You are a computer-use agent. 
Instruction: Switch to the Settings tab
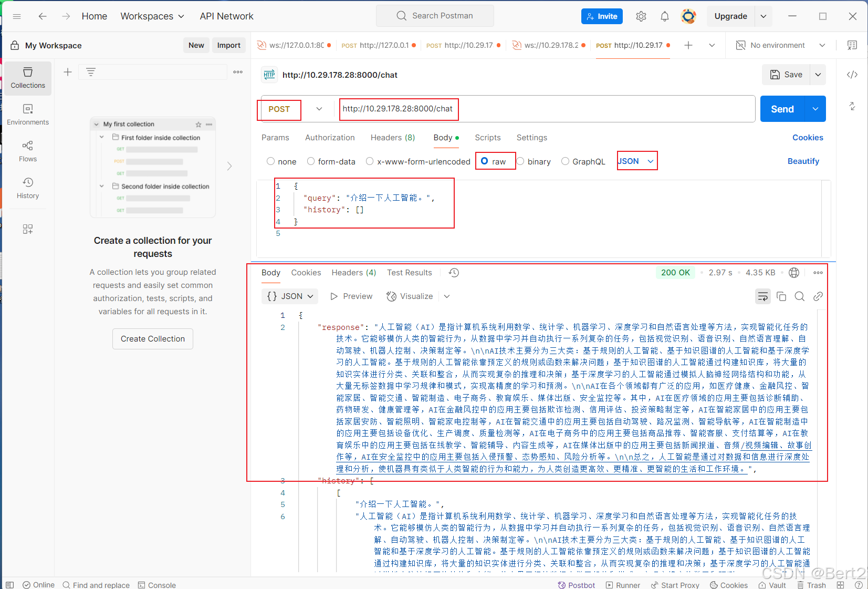(x=532, y=138)
